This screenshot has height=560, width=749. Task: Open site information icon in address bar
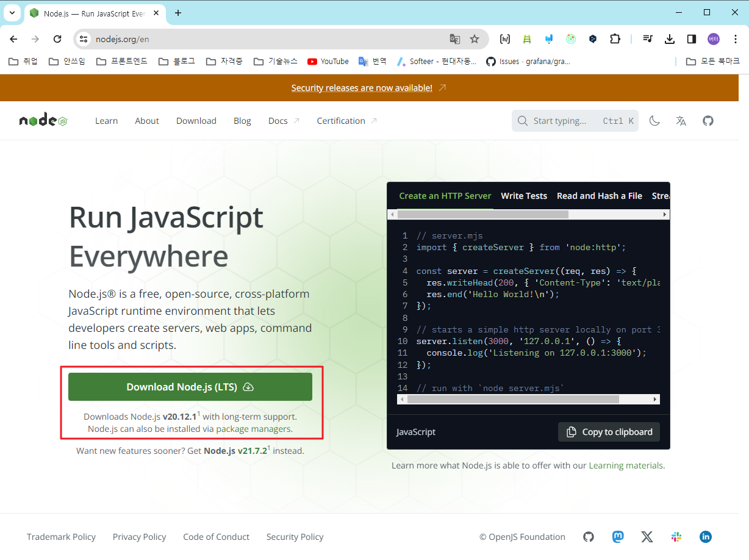84,39
